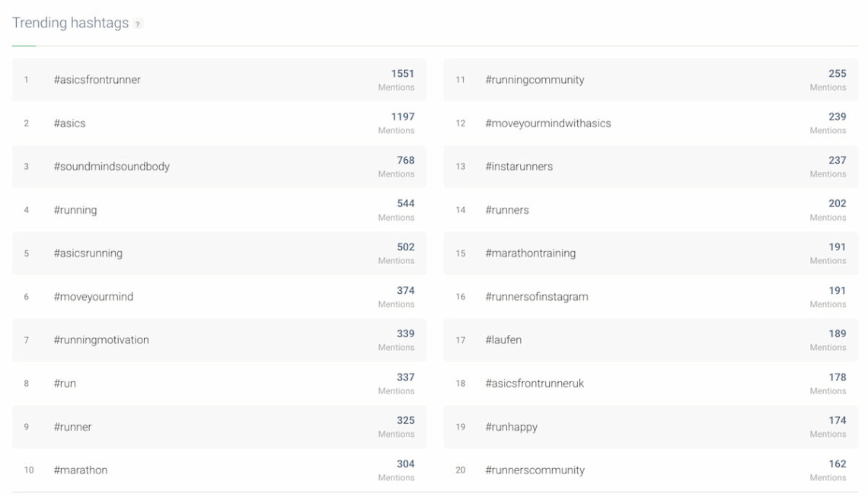Viewport: 868px width, 497px height.
Task: Click rank number 1 in list
Action: 26,80
